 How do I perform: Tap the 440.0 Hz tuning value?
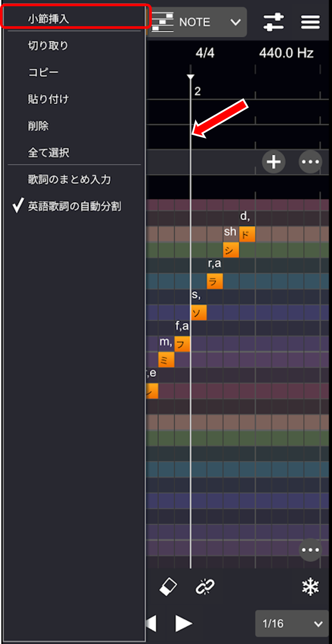pyautogui.click(x=286, y=53)
